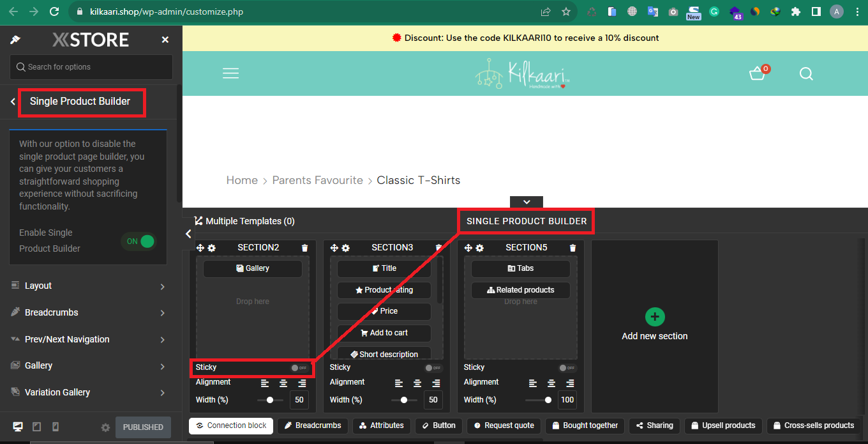
Task: Click the PUBLISHED button
Action: tap(143, 427)
